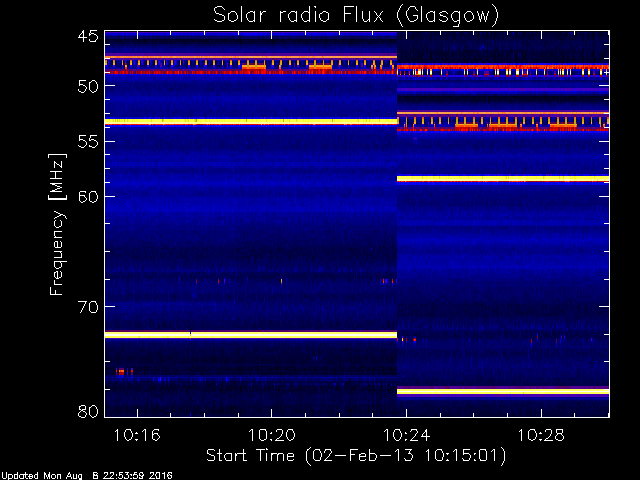Click the bright yellow band near 53 MHz
This screenshot has width=640, height=480.
(251, 121)
